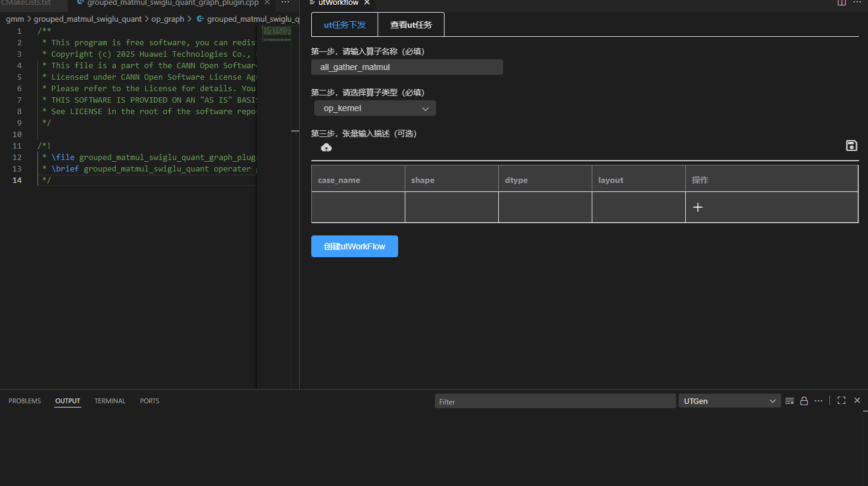Close the bottom output panel
868x486 pixels.
pyautogui.click(x=857, y=400)
